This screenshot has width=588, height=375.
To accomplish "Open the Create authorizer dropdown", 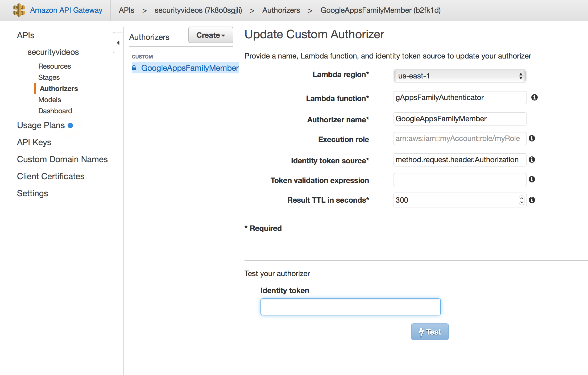I will click(211, 35).
